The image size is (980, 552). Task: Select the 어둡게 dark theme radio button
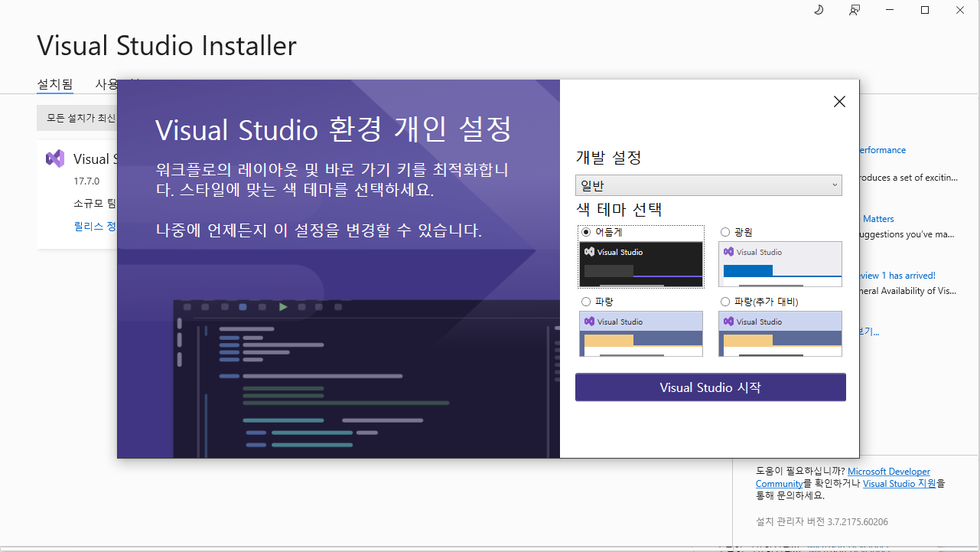click(x=587, y=232)
